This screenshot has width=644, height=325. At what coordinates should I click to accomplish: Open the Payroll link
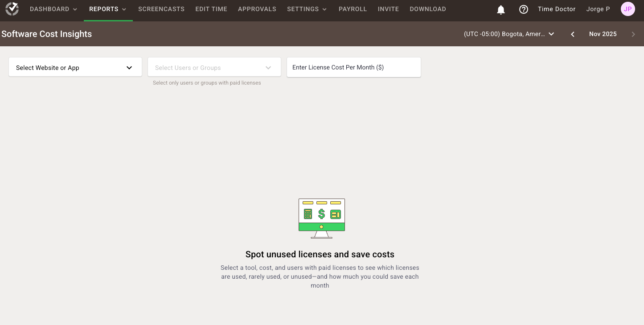point(353,9)
